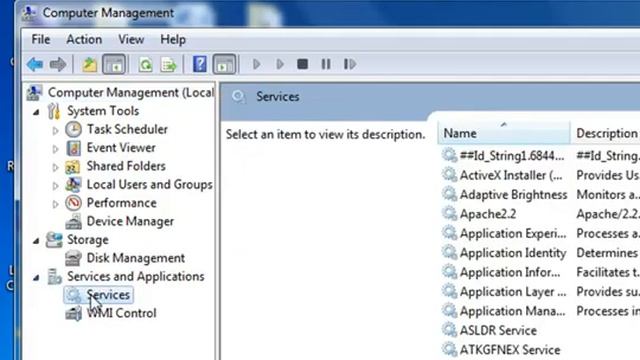Click the Export List toolbar icon

(x=169, y=64)
